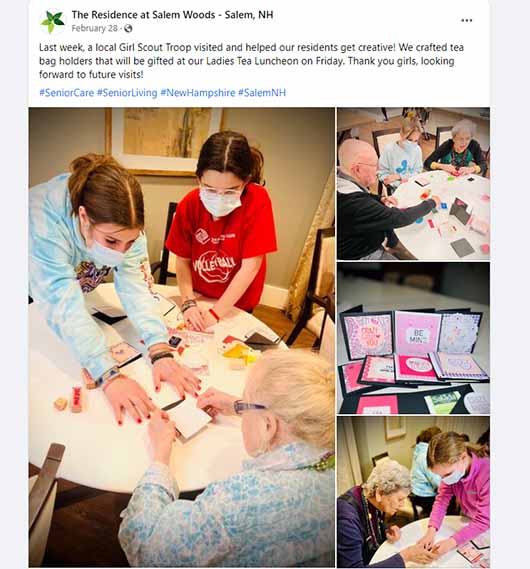Click the elderly woman with green necklace
530x569 pixels.
(458, 150)
